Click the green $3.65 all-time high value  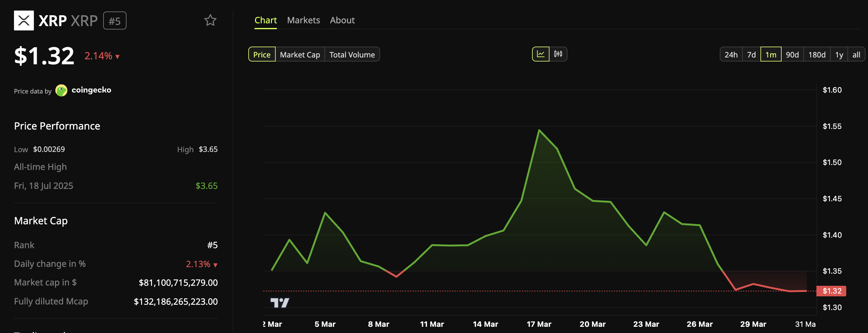tap(207, 186)
